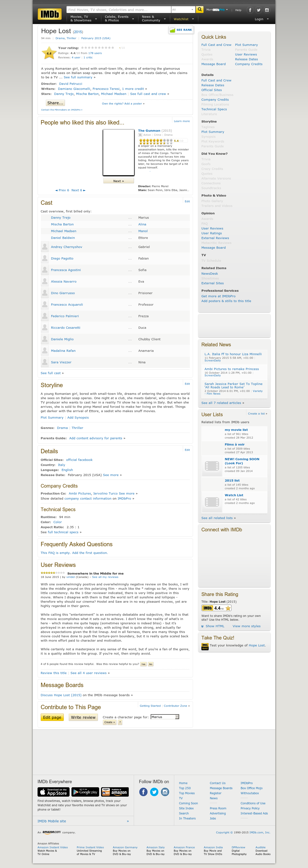Image resolution: width=308 pixels, height=868 pixels.
Task: Click the IMDb 4.4 rating badge
Action: pos(216,608)
